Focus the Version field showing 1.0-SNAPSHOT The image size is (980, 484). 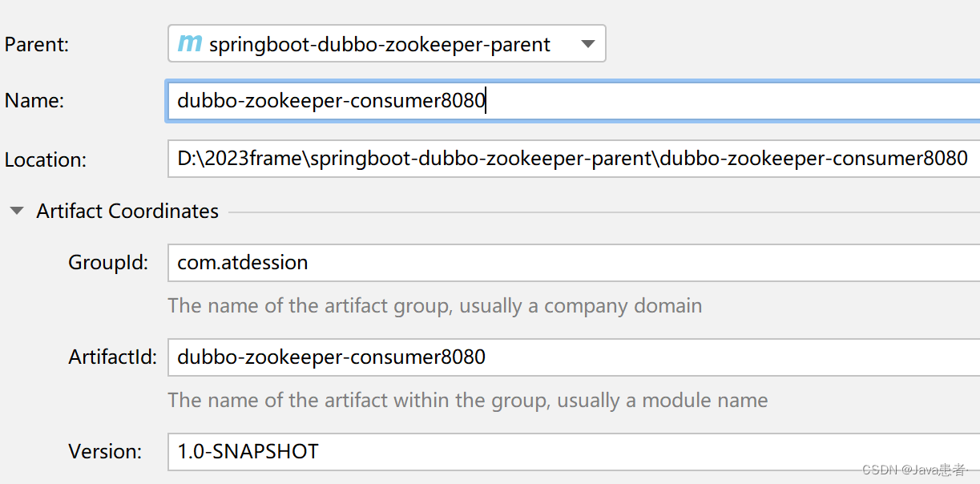(x=572, y=451)
